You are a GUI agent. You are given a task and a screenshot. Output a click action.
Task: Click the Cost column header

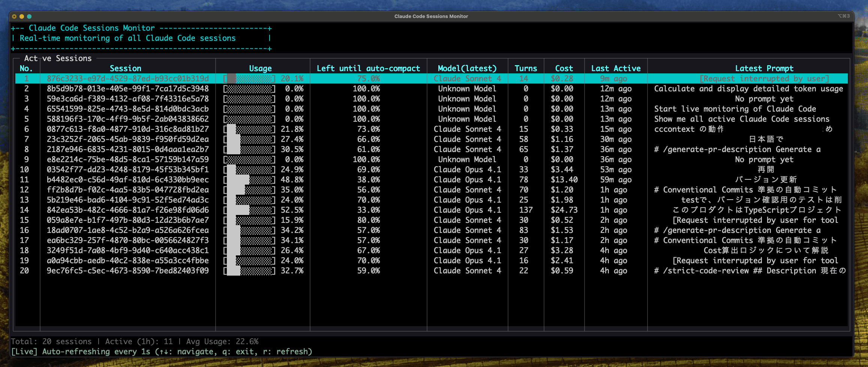pos(564,69)
